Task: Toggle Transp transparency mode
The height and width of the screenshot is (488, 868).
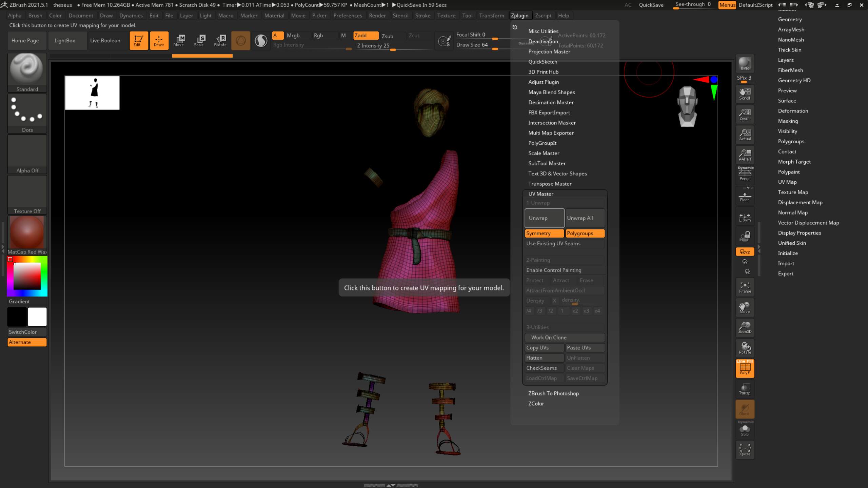Action: (x=745, y=389)
